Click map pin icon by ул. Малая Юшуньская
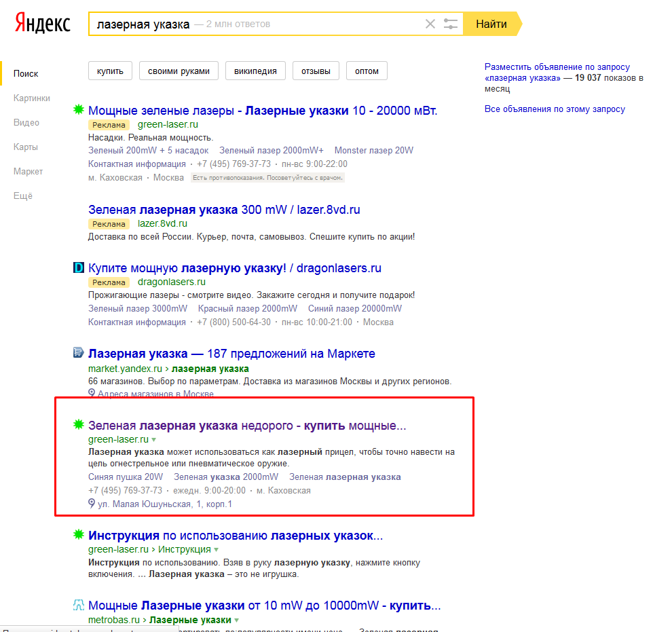672x632 pixels. pyautogui.click(x=91, y=503)
